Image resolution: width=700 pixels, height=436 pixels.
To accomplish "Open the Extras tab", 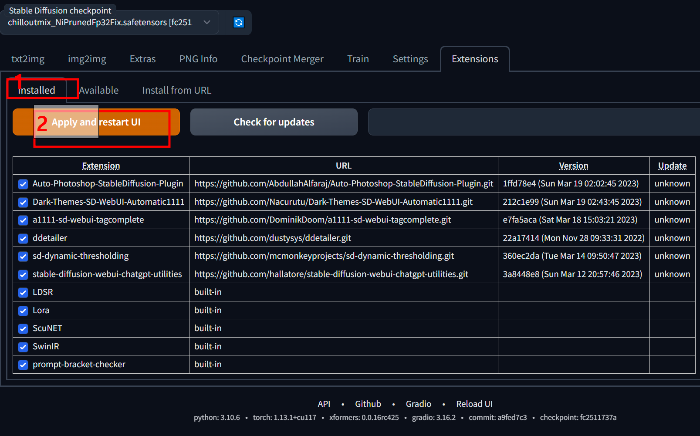I will click(x=142, y=59).
